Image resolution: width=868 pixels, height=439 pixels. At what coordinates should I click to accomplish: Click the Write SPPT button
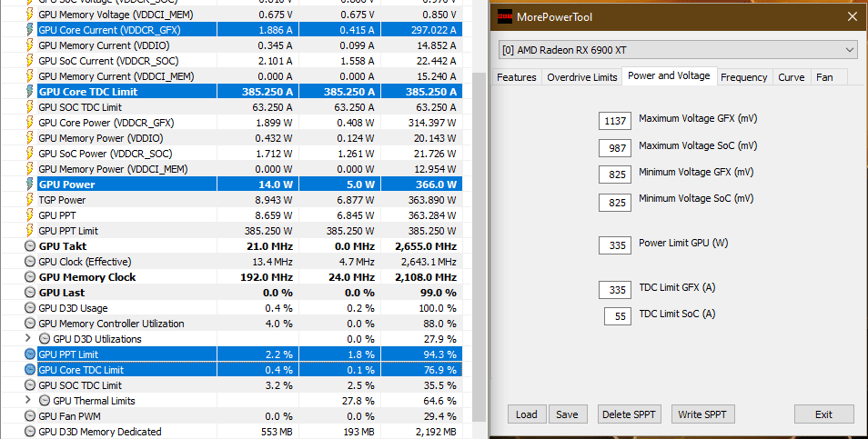[702, 414]
